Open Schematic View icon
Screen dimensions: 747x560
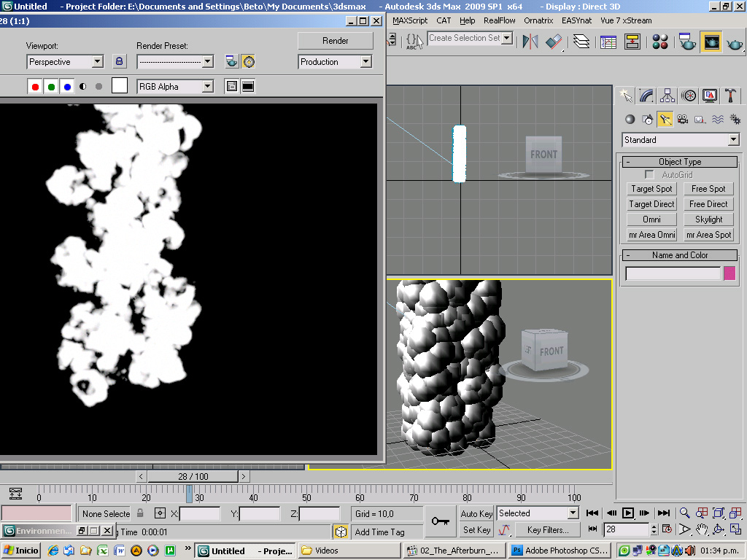coord(632,42)
